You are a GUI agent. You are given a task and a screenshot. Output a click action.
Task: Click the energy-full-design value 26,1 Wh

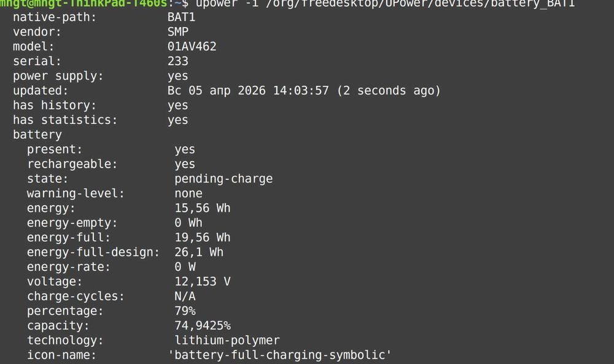click(199, 252)
